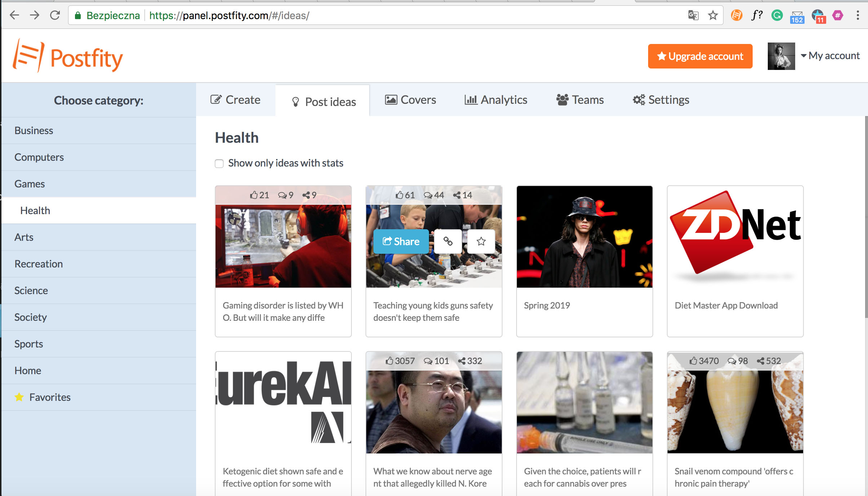Viewport: 868px width, 496px height.
Task: Click the extension icon with badge 11
Action: point(818,17)
